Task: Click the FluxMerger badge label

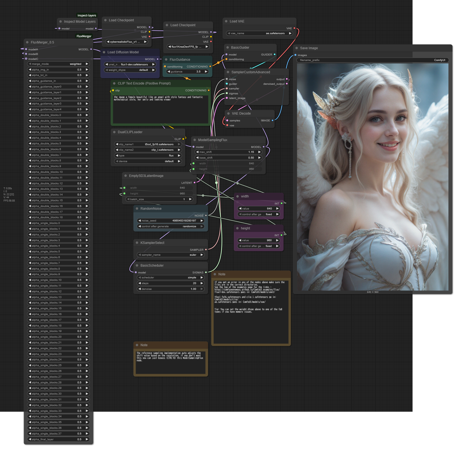Action: click(84, 36)
